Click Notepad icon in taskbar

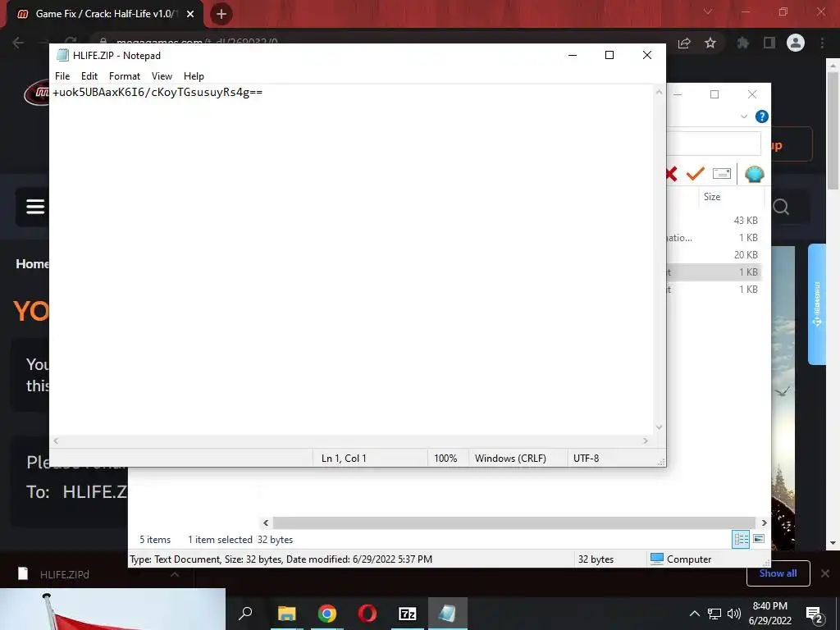tap(447, 614)
